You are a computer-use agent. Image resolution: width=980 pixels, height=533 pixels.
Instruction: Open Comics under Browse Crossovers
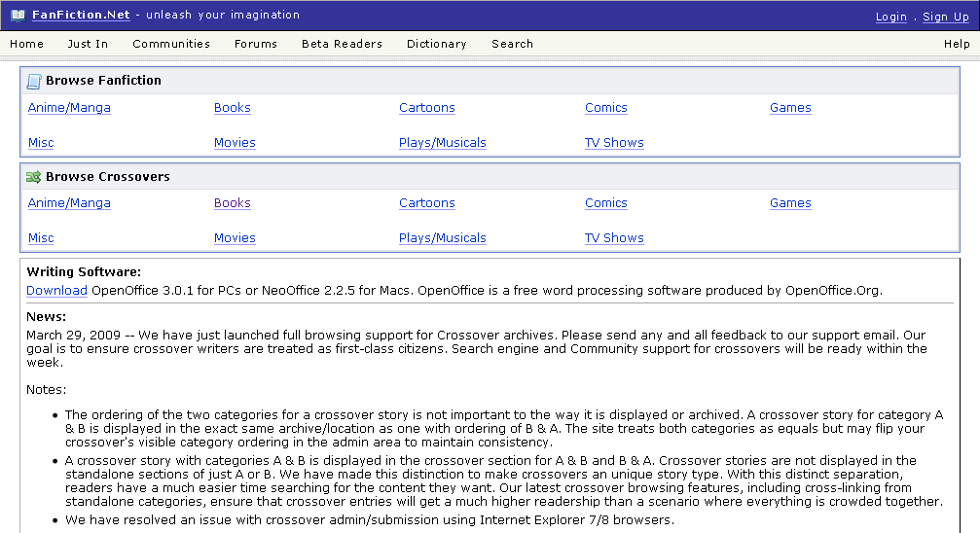tap(605, 203)
